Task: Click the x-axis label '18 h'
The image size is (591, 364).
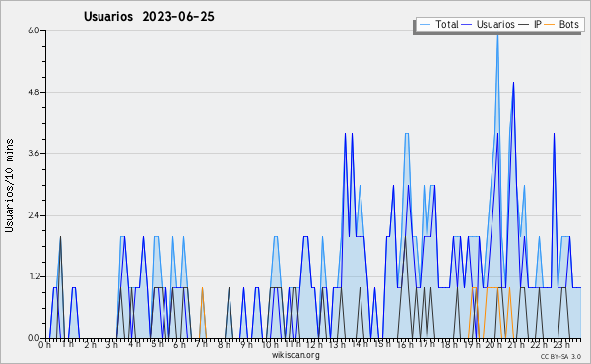Action: pyautogui.click(x=449, y=345)
